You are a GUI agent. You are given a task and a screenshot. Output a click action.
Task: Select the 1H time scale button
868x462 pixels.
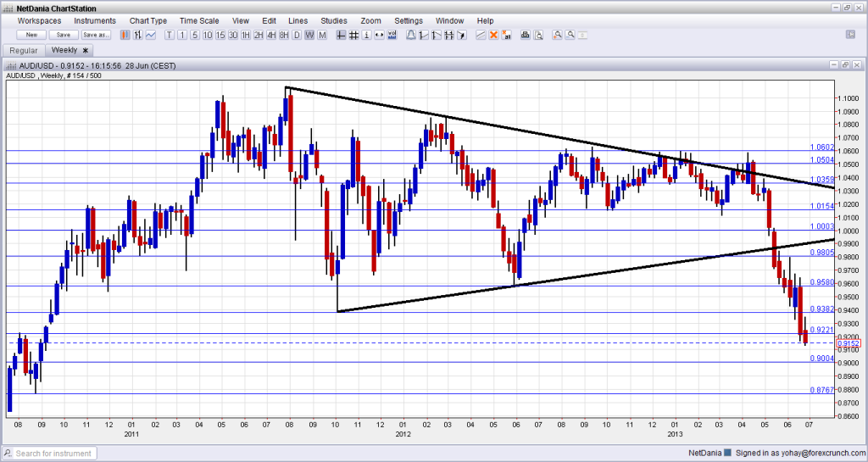coord(246,35)
